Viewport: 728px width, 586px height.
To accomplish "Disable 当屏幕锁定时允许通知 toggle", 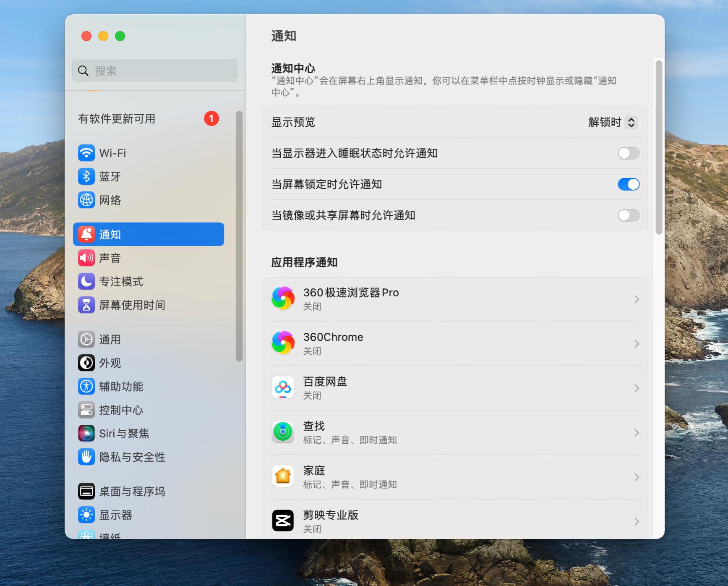I will click(628, 184).
